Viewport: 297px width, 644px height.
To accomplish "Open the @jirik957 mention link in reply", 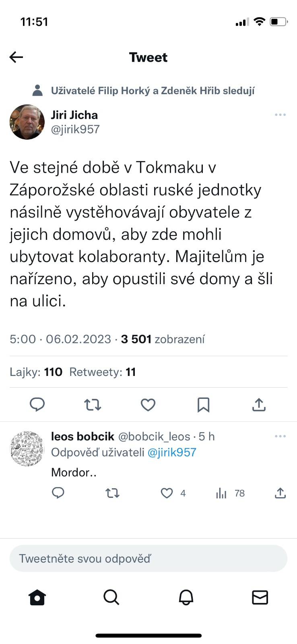I will point(172,452).
